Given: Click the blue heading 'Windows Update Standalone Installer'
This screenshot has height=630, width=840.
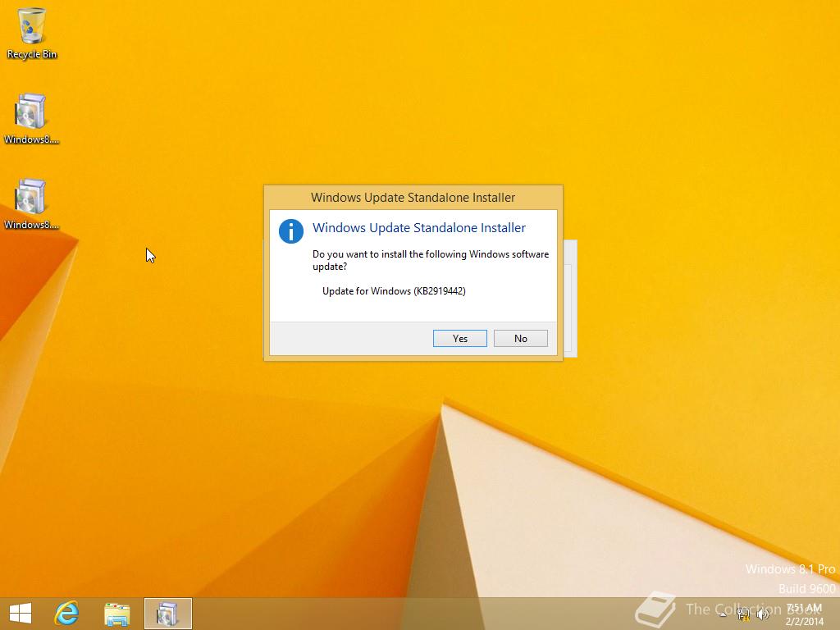Looking at the screenshot, I should pyautogui.click(x=419, y=228).
